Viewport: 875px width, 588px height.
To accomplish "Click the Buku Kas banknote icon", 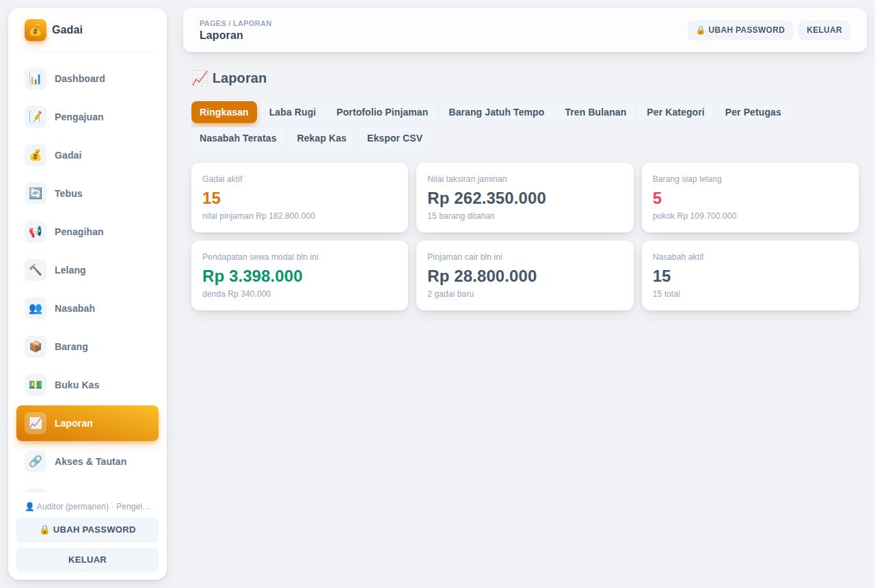I will coord(36,385).
